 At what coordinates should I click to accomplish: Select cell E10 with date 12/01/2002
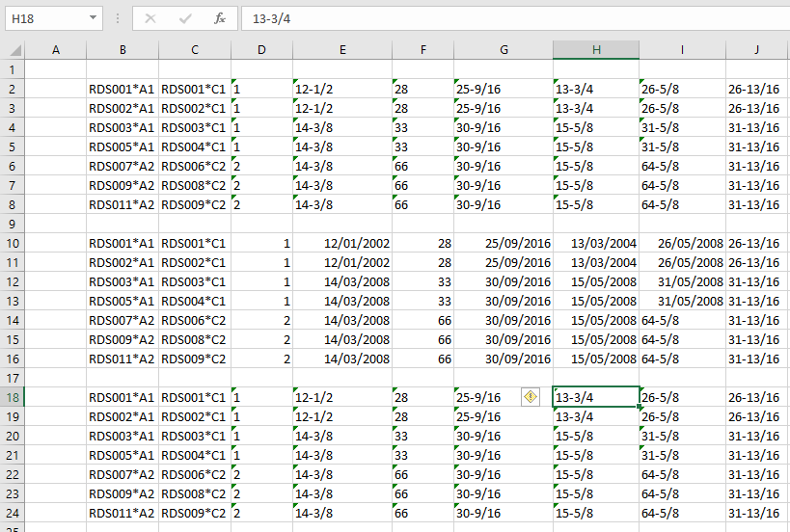tap(341, 243)
